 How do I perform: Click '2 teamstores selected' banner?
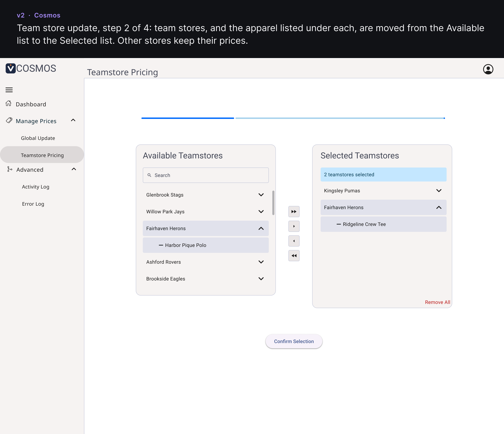coord(383,175)
